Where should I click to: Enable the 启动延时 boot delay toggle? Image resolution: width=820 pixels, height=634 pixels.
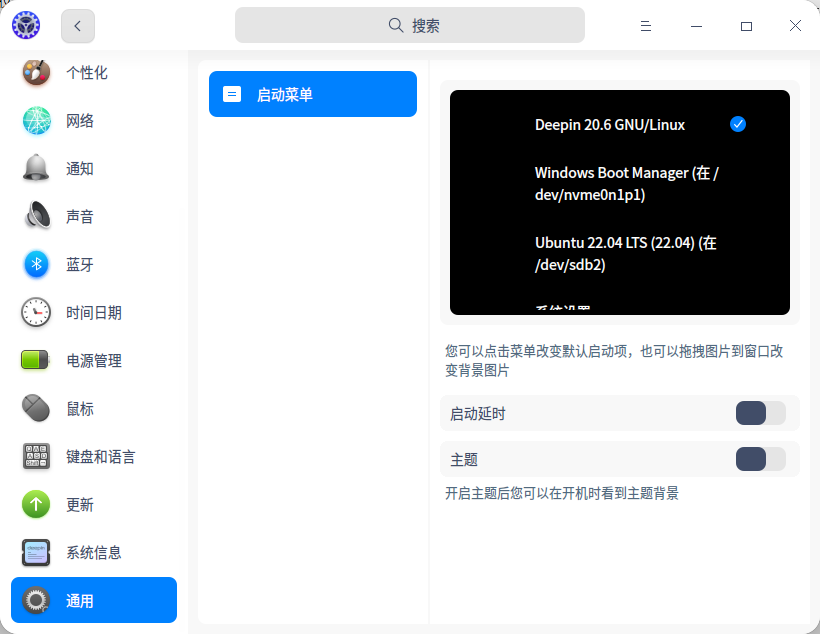pos(760,412)
